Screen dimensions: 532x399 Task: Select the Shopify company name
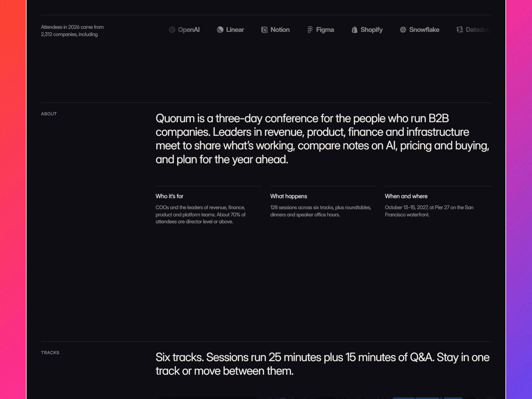(371, 30)
